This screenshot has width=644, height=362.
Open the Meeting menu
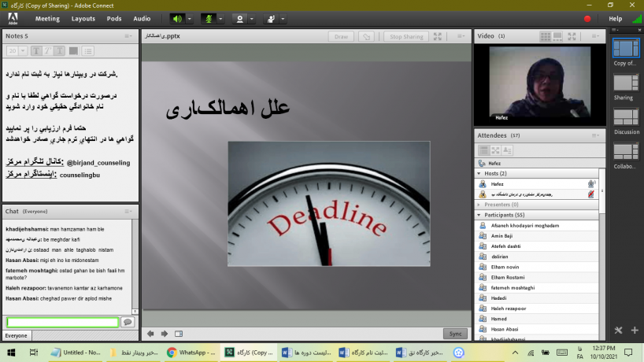tap(47, 19)
